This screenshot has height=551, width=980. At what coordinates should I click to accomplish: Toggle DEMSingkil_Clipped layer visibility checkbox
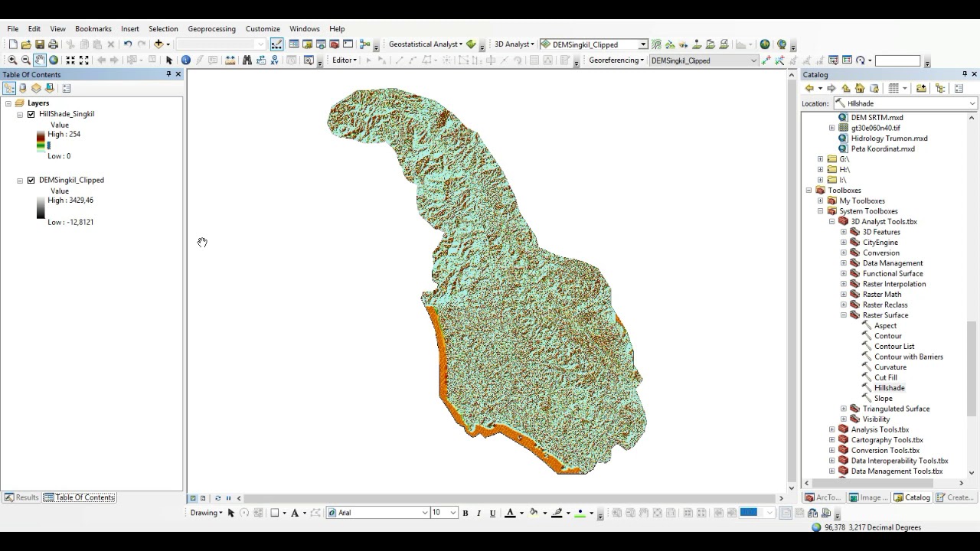click(x=31, y=181)
